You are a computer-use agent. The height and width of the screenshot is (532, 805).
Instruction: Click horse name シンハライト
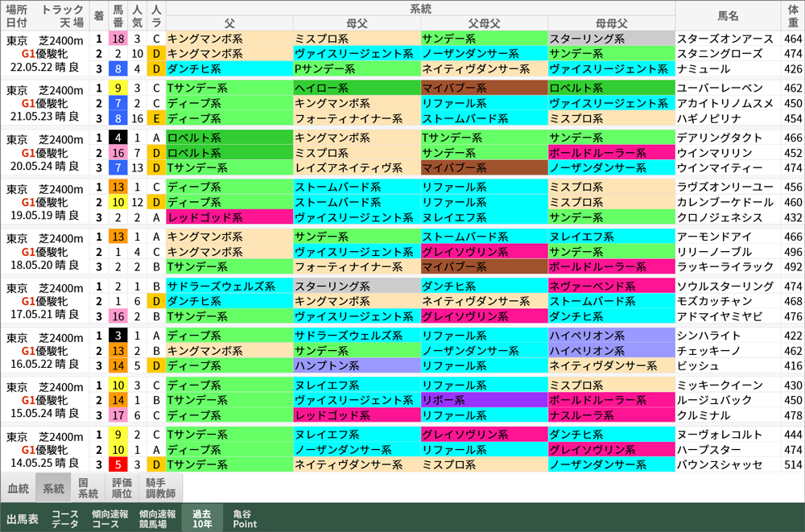[x=709, y=336]
